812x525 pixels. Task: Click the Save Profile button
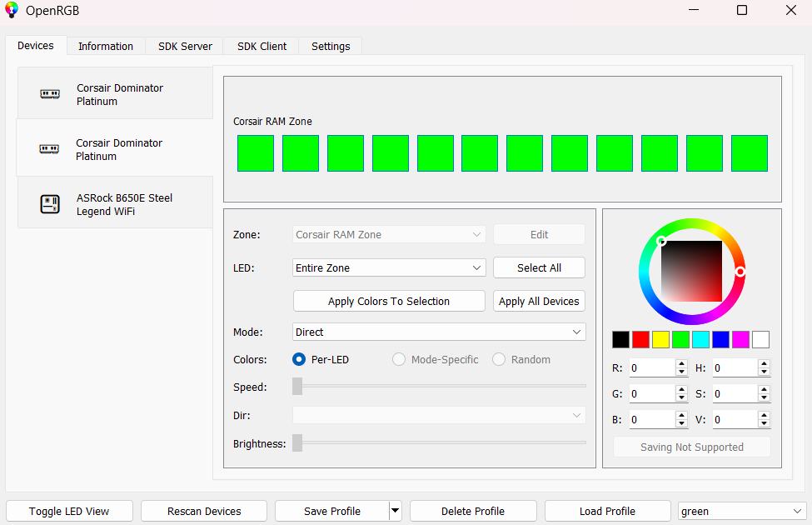[x=332, y=511]
